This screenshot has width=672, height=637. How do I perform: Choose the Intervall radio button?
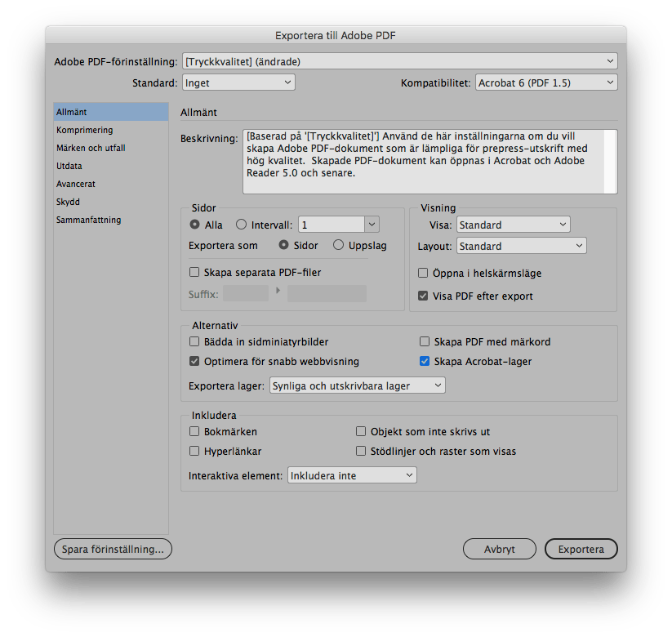point(242,225)
